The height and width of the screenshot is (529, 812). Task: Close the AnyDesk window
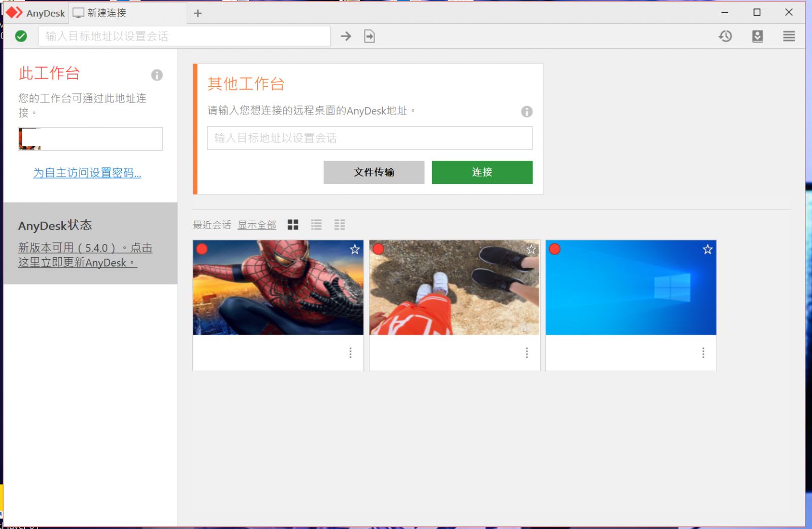[x=789, y=13]
